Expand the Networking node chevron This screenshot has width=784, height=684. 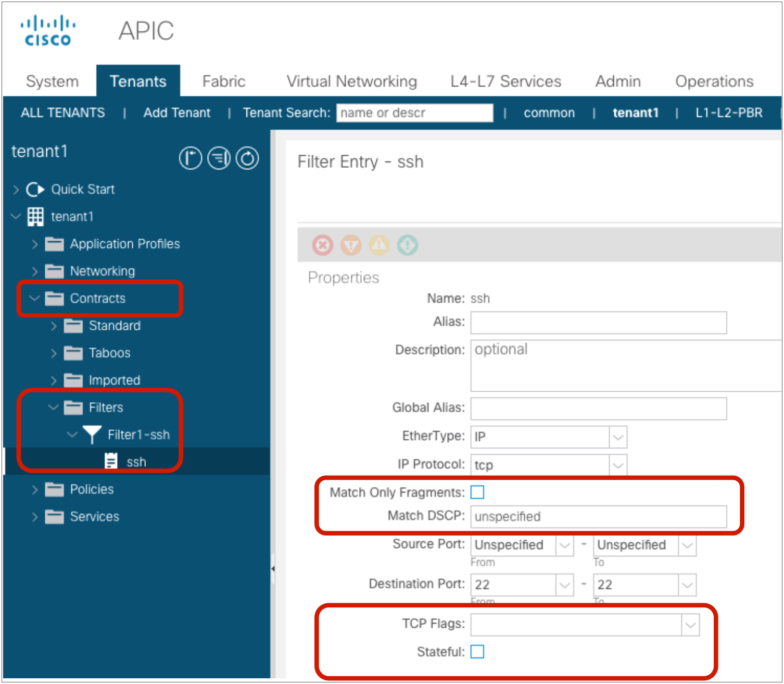pos(35,271)
